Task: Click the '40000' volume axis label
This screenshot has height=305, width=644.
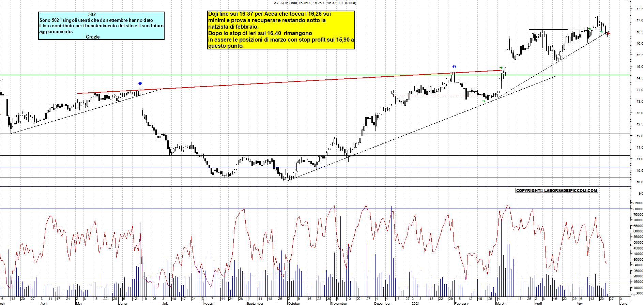Action: [638, 254]
